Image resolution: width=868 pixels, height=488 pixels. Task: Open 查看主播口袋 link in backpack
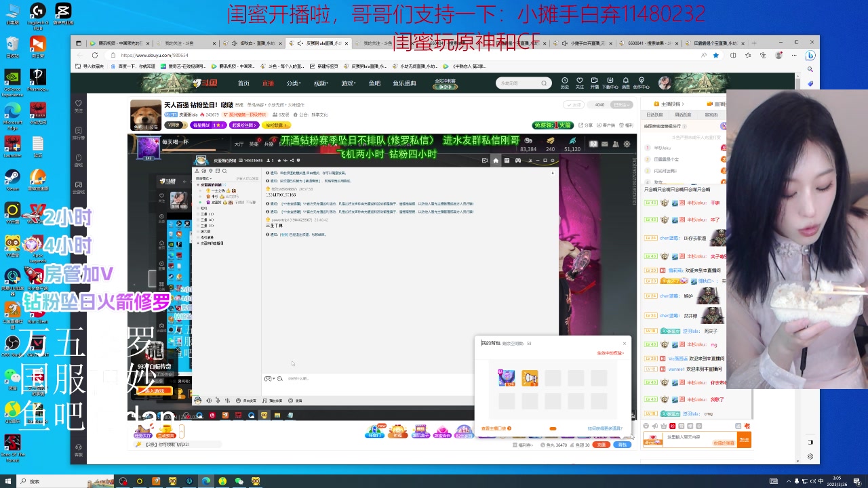[x=496, y=428]
